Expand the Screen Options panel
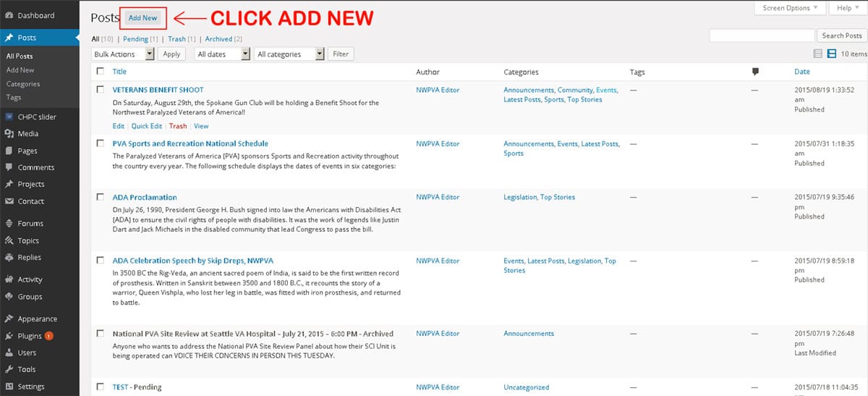Viewport: 868px width, 396px height. coord(790,8)
